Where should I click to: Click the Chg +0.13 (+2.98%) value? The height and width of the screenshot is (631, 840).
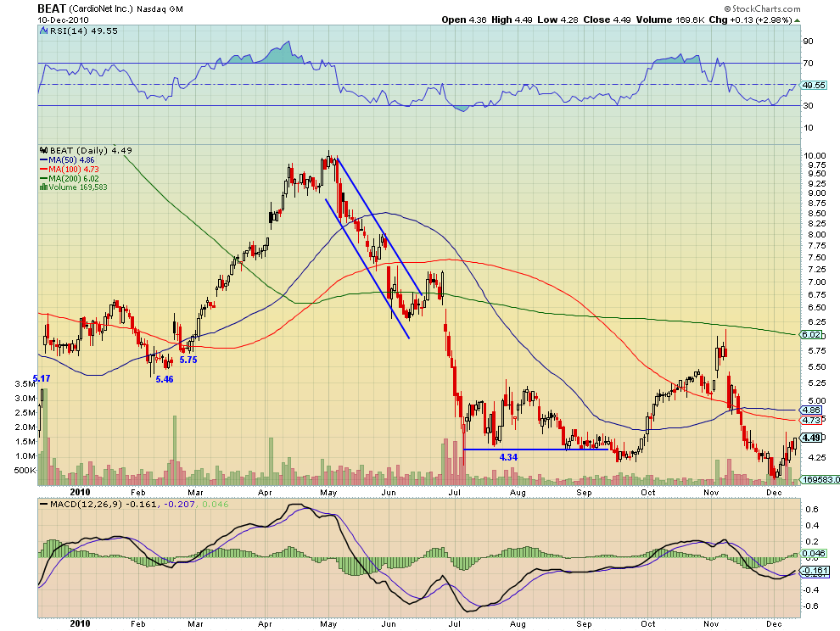[x=750, y=20]
